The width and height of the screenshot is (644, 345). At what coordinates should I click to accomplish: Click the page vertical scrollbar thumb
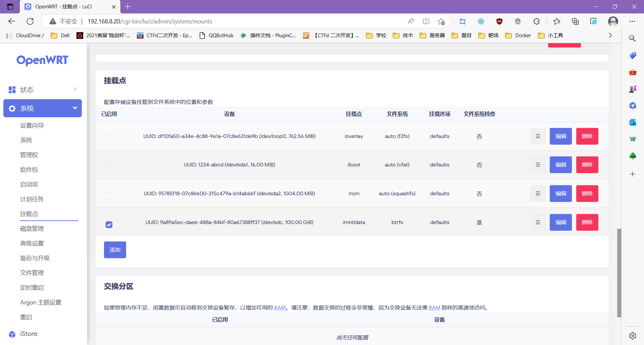[619, 273]
